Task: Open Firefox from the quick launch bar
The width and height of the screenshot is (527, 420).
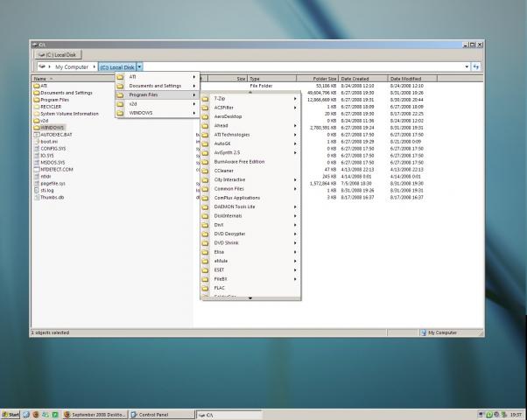Action: (36, 415)
